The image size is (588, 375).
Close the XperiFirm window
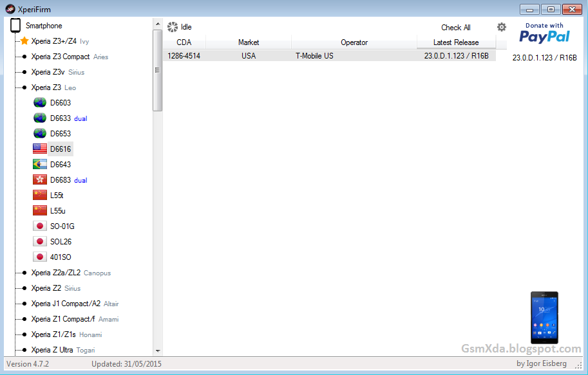tap(573, 10)
